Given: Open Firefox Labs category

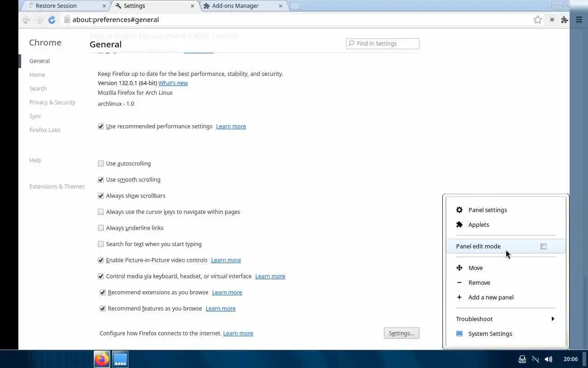Looking at the screenshot, I should (x=45, y=130).
